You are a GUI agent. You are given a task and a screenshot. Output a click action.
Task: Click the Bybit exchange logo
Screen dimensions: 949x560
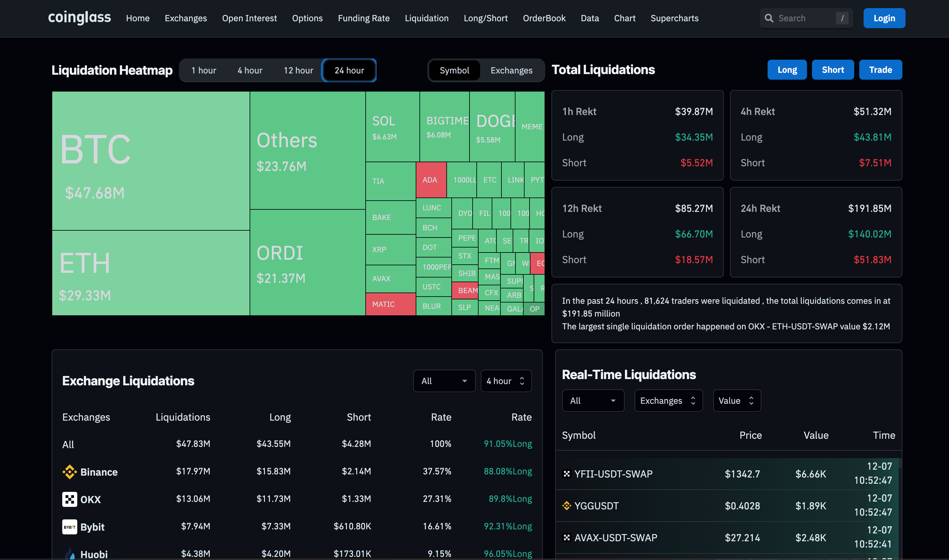pos(69,527)
